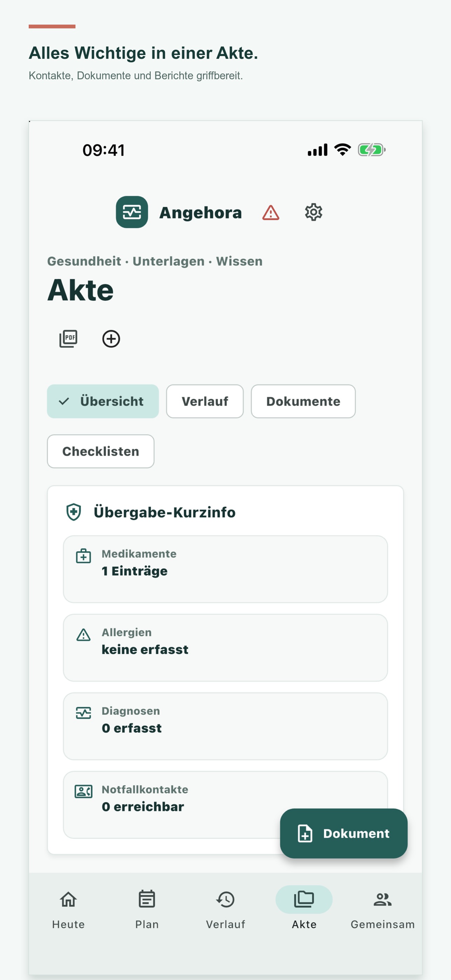
Task: Tap the Wi-Fi status indicator
Action: point(343,150)
